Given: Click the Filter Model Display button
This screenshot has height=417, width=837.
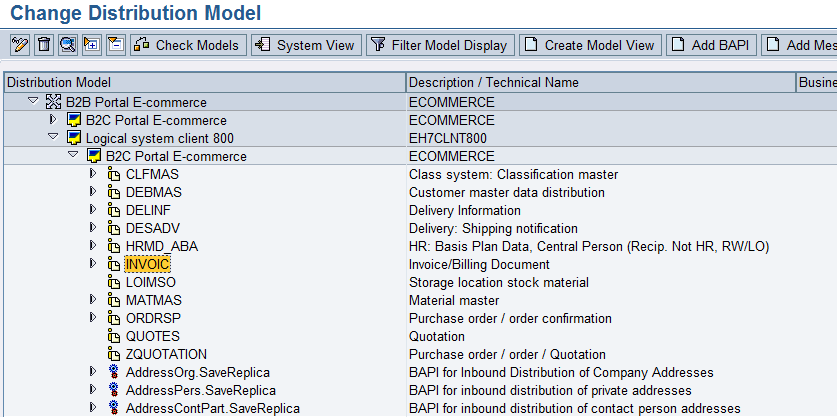Looking at the screenshot, I should click(x=440, y=45).
